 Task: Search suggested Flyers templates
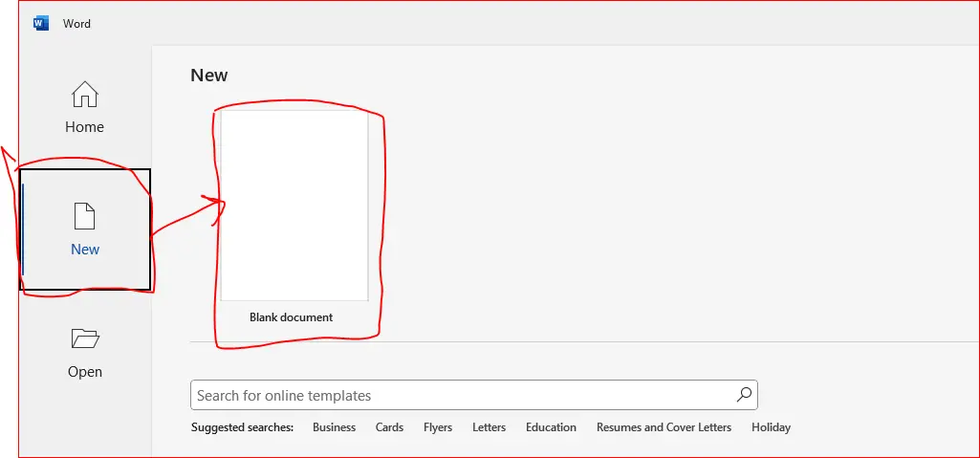click(x=438, y=427)
